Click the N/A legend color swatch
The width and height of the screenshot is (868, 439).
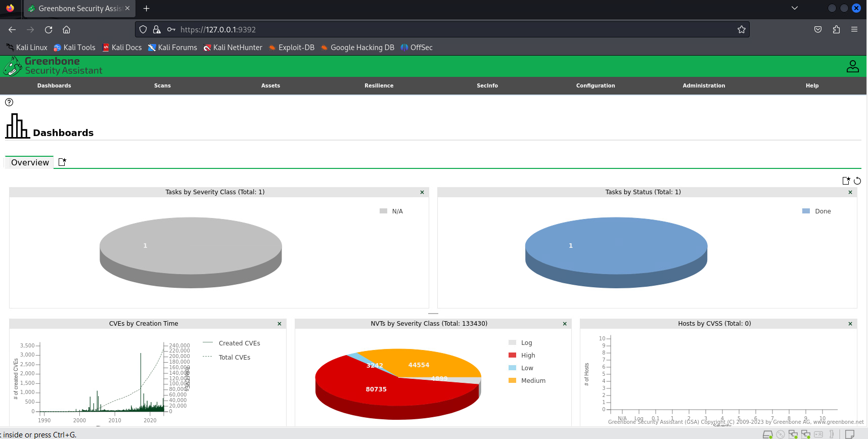click(383, 211)
